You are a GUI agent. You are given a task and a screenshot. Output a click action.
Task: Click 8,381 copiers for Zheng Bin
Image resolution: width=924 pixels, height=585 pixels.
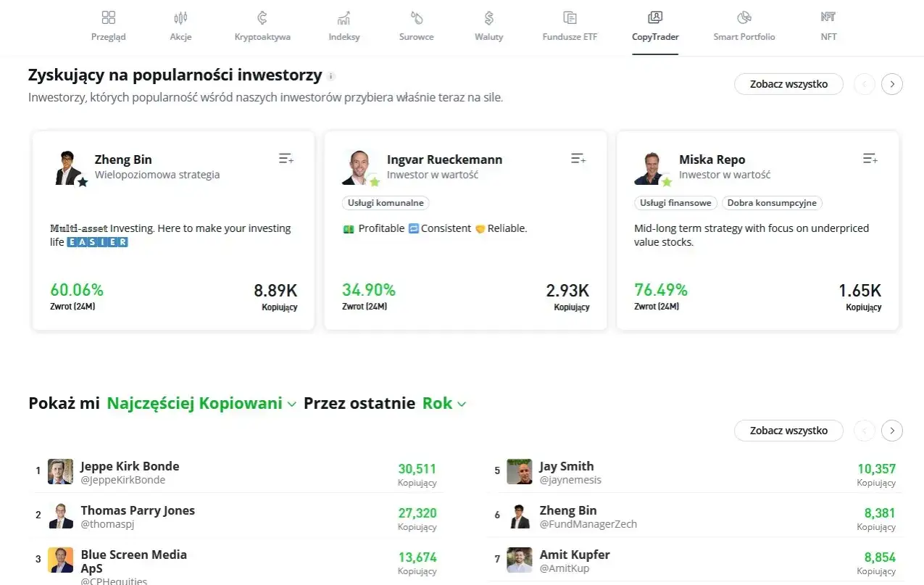click(880, 513)
